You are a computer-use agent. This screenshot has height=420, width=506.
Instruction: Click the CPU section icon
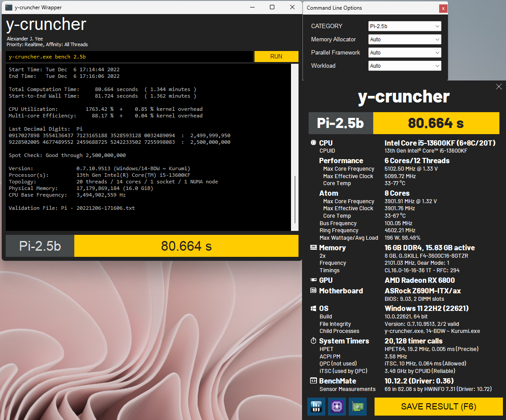pos(313,142)
